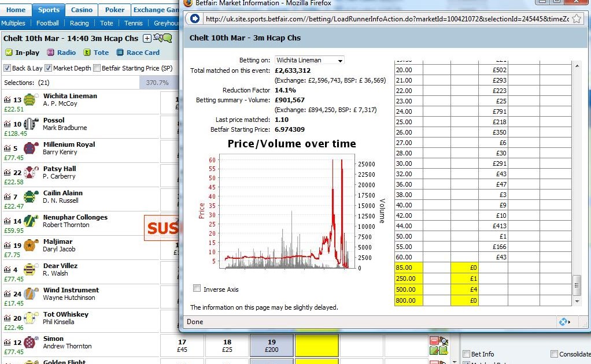Image resolution: width=591 pixels, height=364 pixels.
Task: Click the Firefox page identity icon in popup
Action: [194, 18]
